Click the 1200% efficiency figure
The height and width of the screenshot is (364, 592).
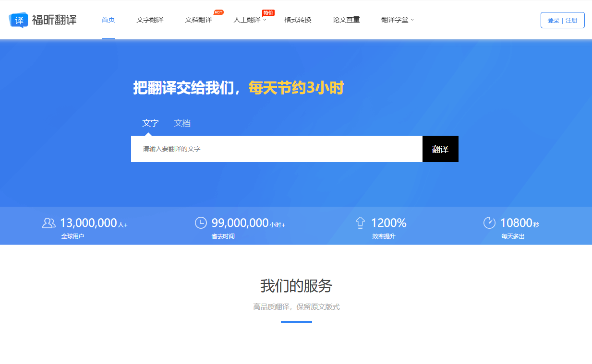point(389,223)
